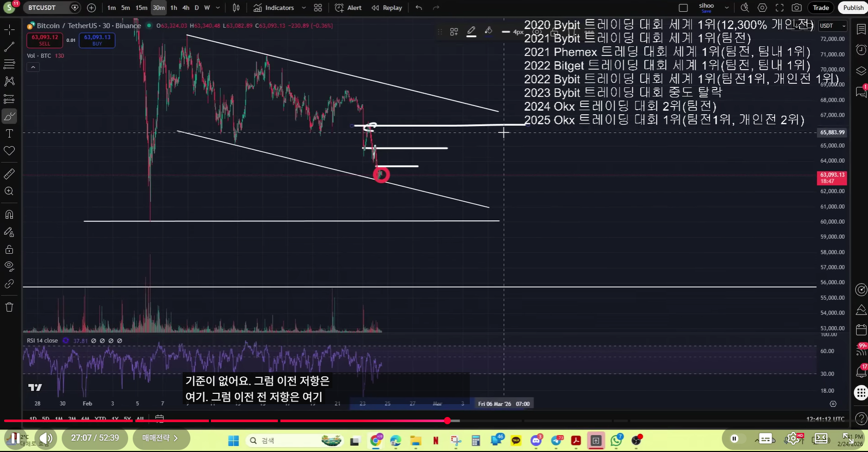The width and height of the screenshot is (868, 452).
Task: Select the crosshair cursor tool
Action: 9,30
